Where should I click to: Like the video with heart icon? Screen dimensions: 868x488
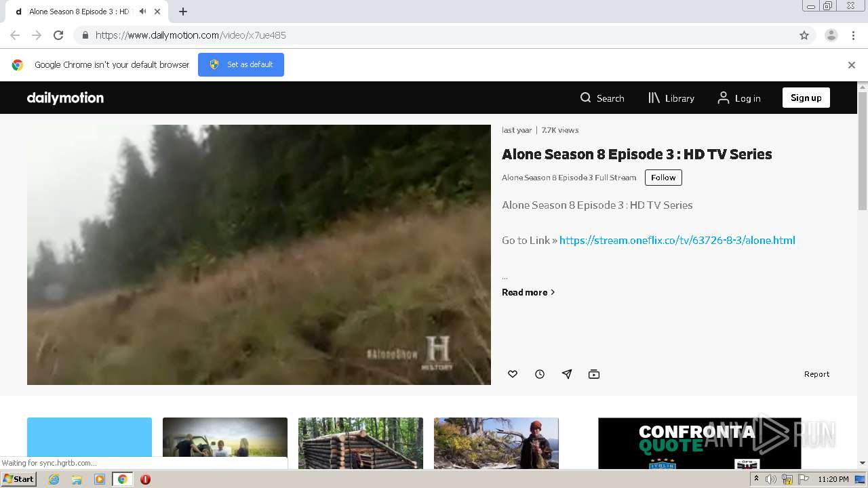[513, 374]
